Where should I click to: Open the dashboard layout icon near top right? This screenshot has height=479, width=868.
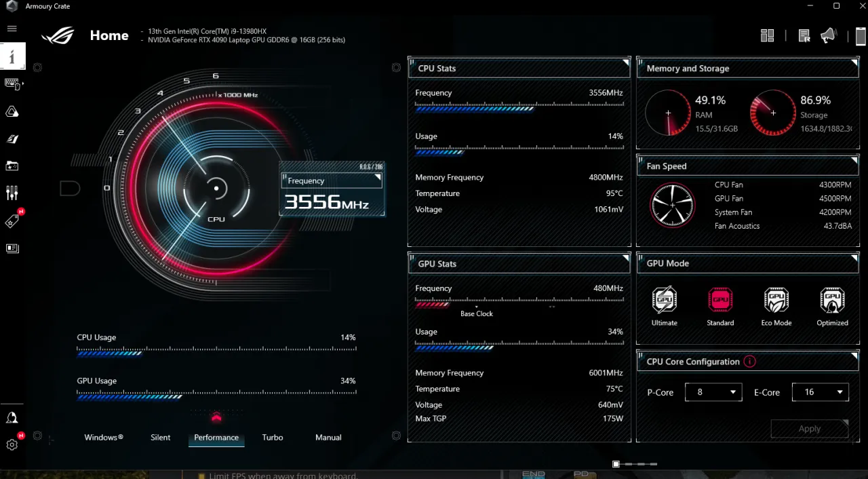pyautogui.click(x=767, y=35)
